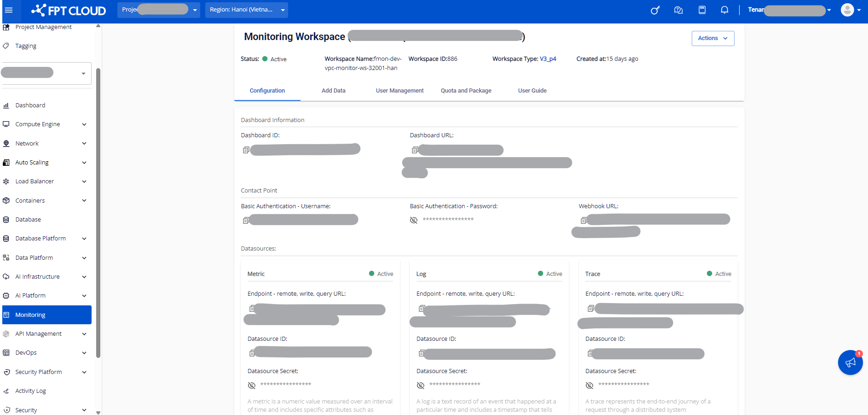The image size is (868, 415).
Task: Show the Metric datasource secret
Action: [x=252, y=385]
